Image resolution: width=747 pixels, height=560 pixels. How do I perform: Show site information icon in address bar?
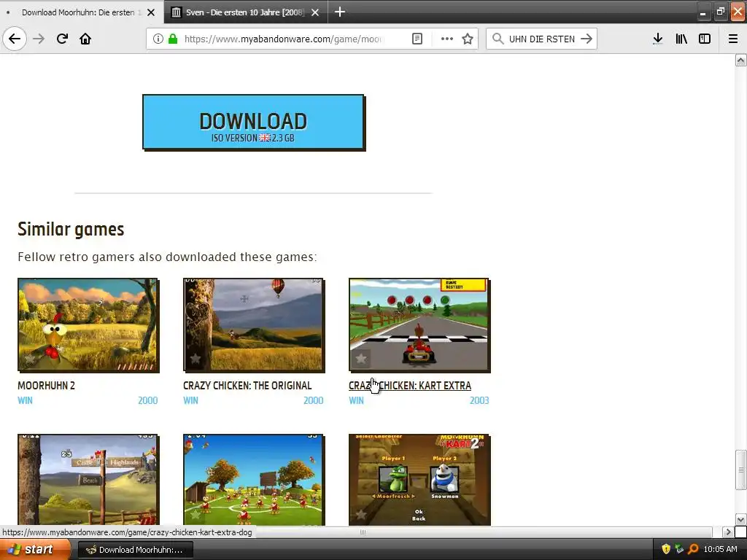tap(158, 39)
